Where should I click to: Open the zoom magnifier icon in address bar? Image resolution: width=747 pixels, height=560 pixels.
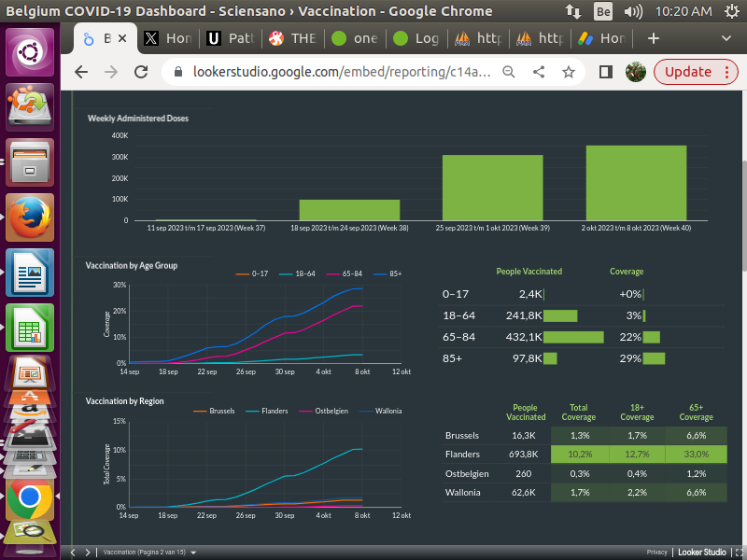(x=509, y=72)
